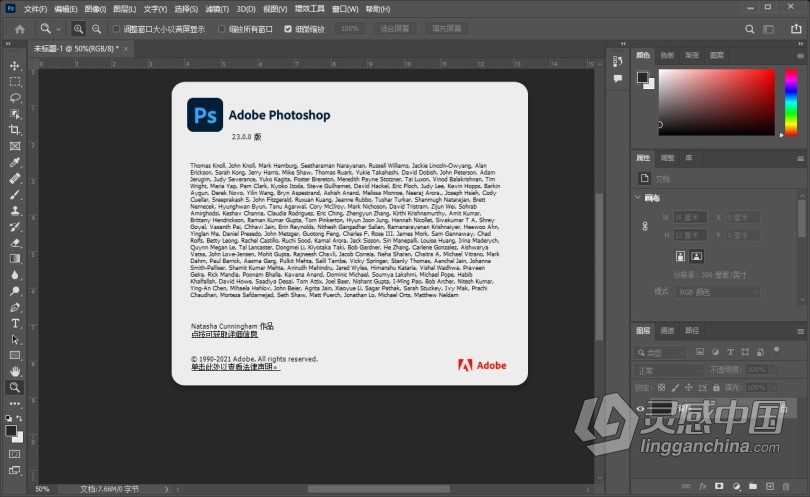The image size is (810, 497).
Task: Click the 填充屏幕 button
Action: click(x=447, y=29)
